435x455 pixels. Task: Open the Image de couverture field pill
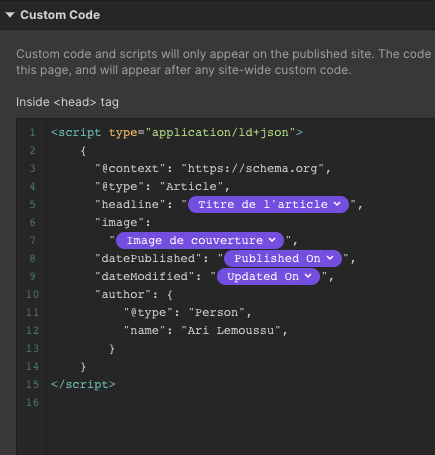(200, 240)
